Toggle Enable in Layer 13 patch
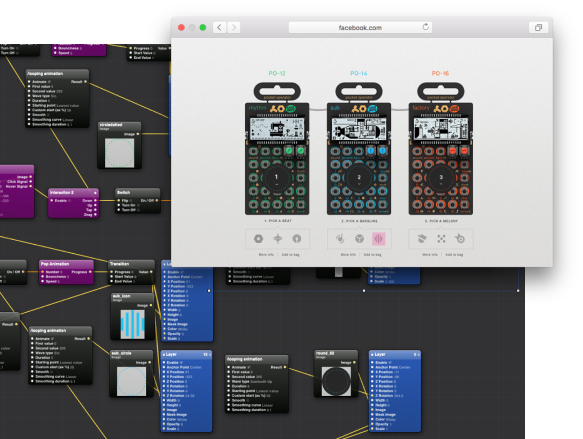Image resolution: width=583 pixels, height=439 pixels. pos(181,362)
